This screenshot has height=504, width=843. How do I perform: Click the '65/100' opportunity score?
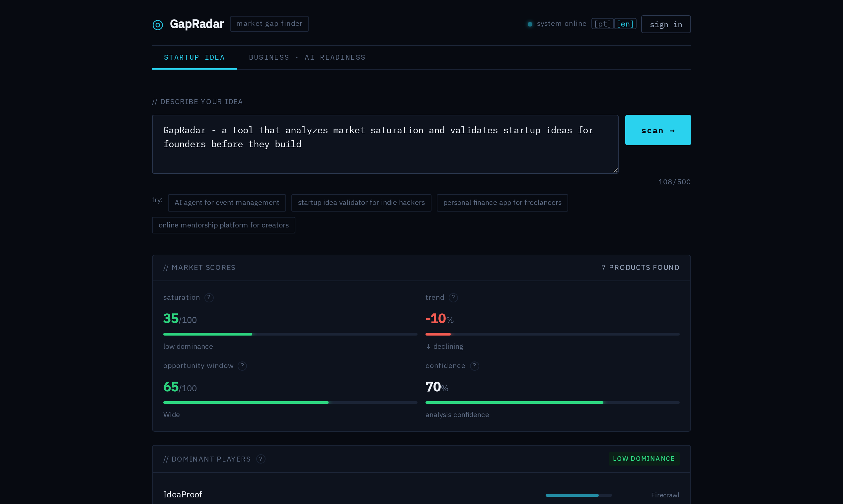(x=180, y=387)
